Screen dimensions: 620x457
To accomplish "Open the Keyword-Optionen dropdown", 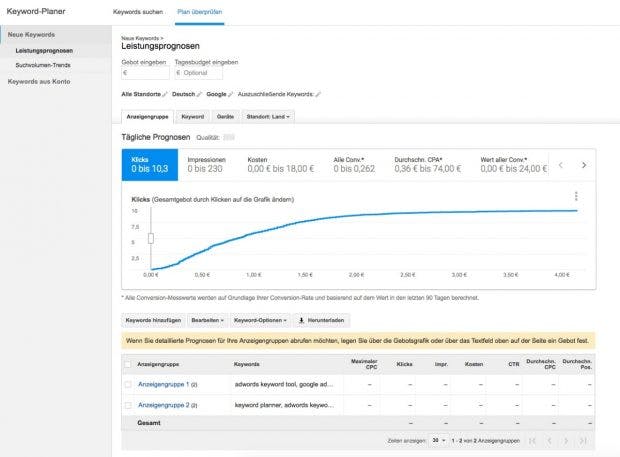I will tap(260, 320).
